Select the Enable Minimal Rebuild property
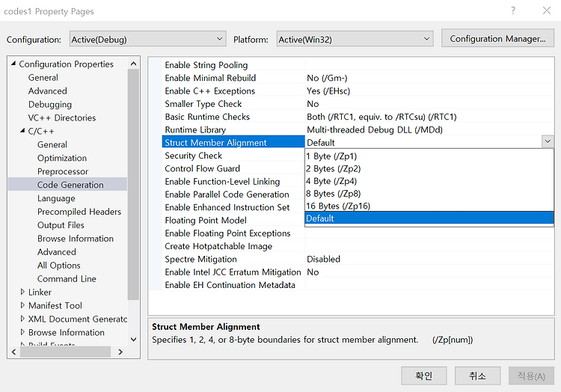The width and height of the screenshot is (561, 392). point(210,78)
